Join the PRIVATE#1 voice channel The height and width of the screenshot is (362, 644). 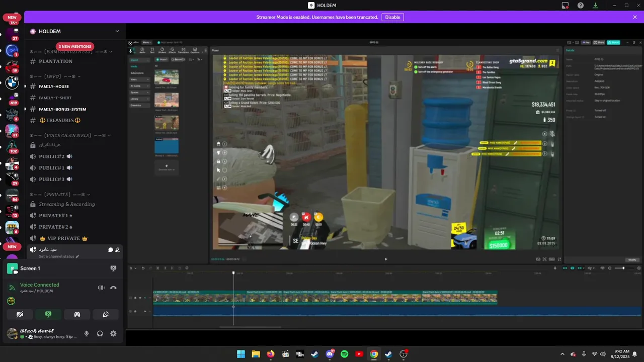[73, 215]
